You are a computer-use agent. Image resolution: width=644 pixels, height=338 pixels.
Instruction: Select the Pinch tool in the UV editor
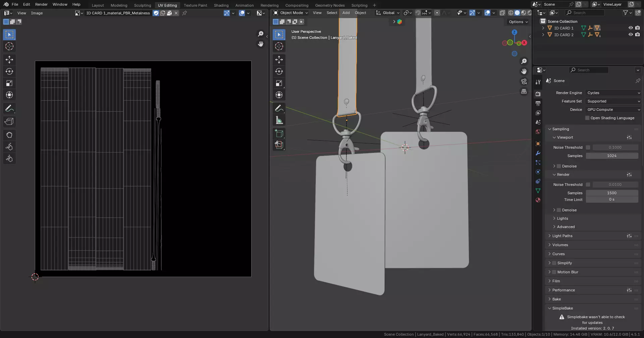tap(9, 158)
